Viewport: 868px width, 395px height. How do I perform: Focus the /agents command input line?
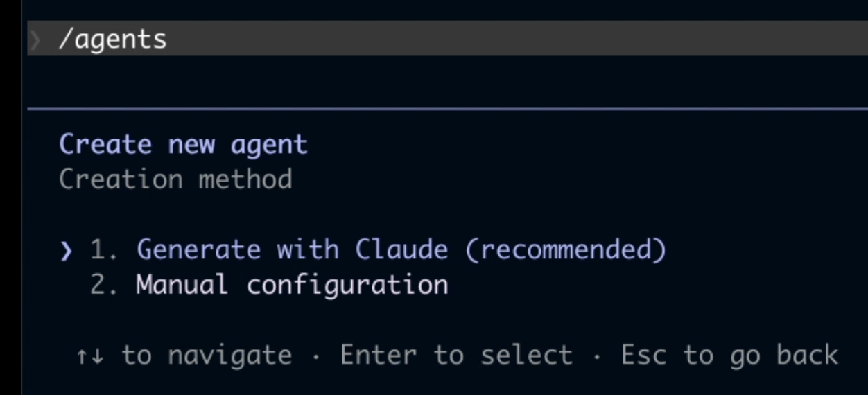(x=448, y=38)
